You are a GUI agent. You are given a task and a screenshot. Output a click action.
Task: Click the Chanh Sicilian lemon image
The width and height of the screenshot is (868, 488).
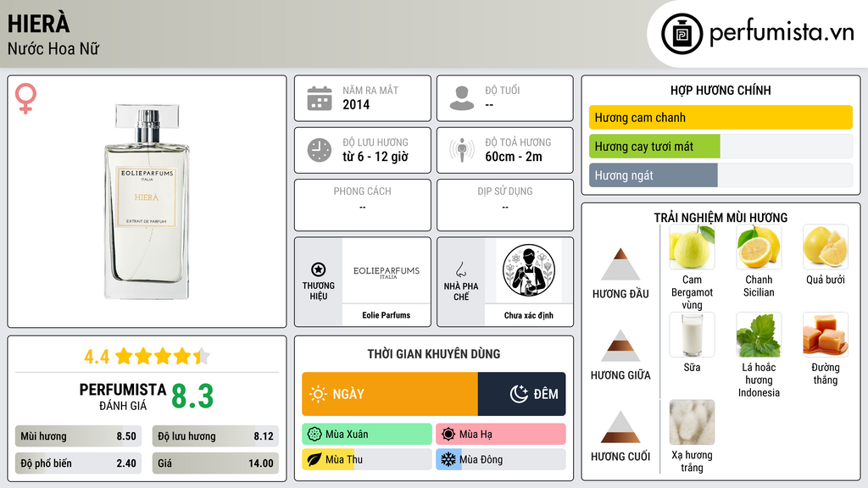759,247
